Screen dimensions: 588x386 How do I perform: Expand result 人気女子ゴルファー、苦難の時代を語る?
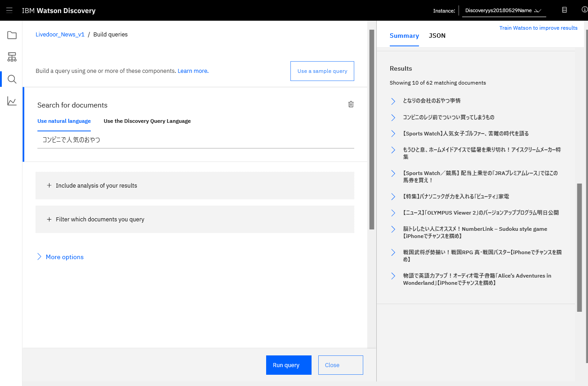(x=393, y=134)
